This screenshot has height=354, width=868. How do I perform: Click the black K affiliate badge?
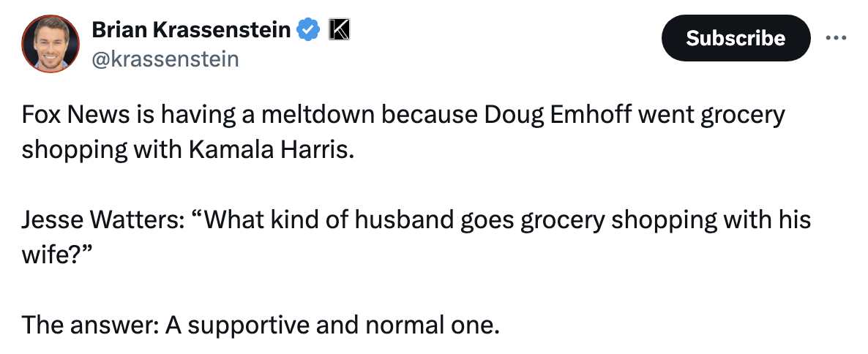pyautogui.click(x=339, y=29)
